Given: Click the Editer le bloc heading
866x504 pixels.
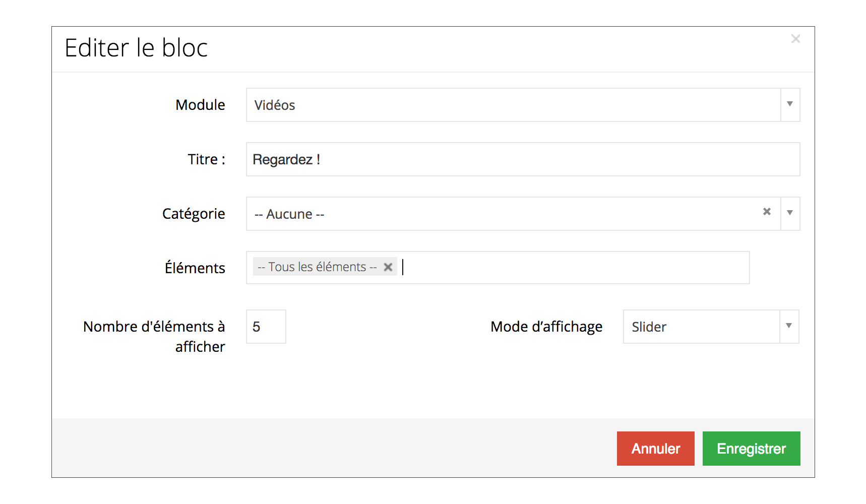Looking at the screenshot, I should pyautogui.click(x=136, y=48).
